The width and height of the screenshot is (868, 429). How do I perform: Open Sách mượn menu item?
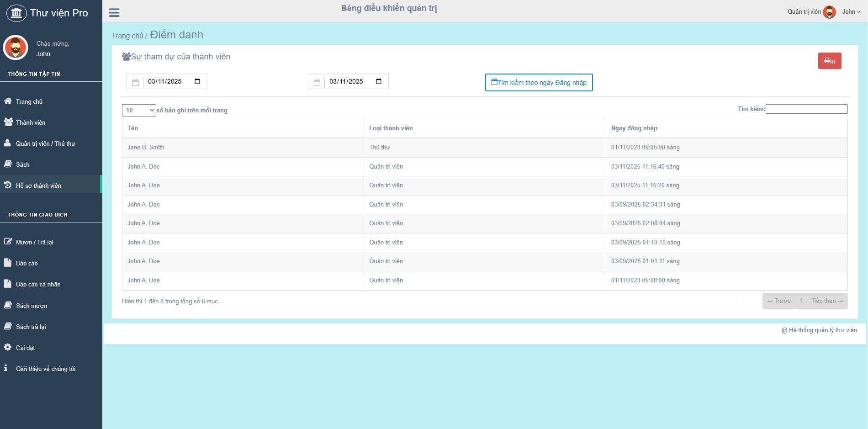32,306
